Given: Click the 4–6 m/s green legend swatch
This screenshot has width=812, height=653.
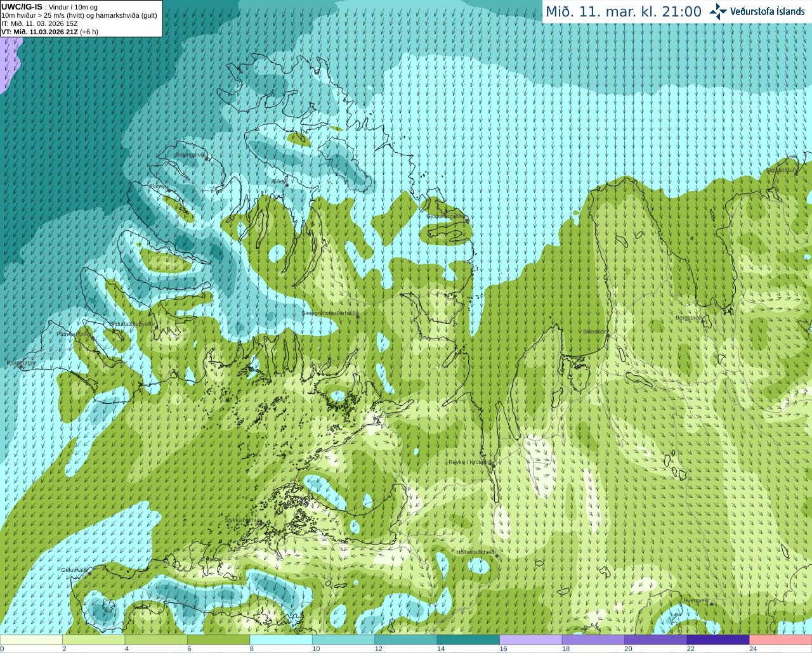Looking at the screenshot, I should tap(156, 639).
